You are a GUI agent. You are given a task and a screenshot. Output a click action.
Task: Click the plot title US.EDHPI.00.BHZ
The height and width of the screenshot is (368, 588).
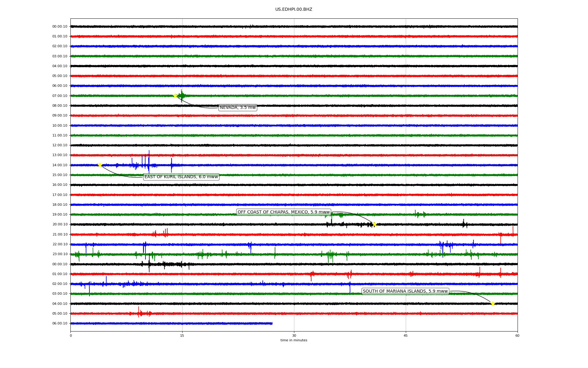click(294, 10)
